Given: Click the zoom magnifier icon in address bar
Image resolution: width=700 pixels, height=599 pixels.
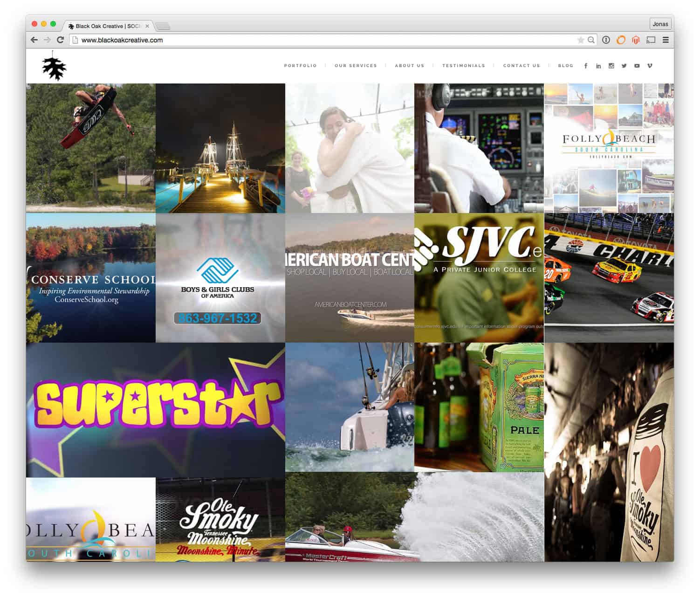Looking at the screenshot, I should [x=591, y=40].
